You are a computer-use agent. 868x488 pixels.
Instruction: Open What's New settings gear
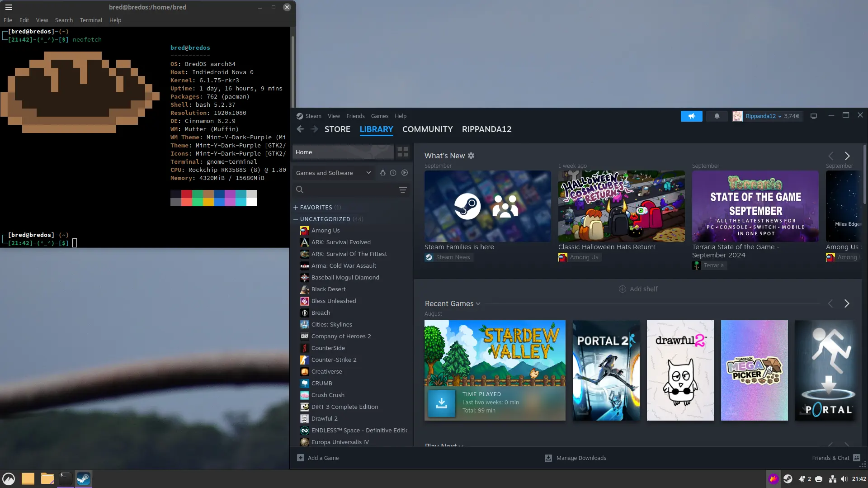[x=471, y=156]
